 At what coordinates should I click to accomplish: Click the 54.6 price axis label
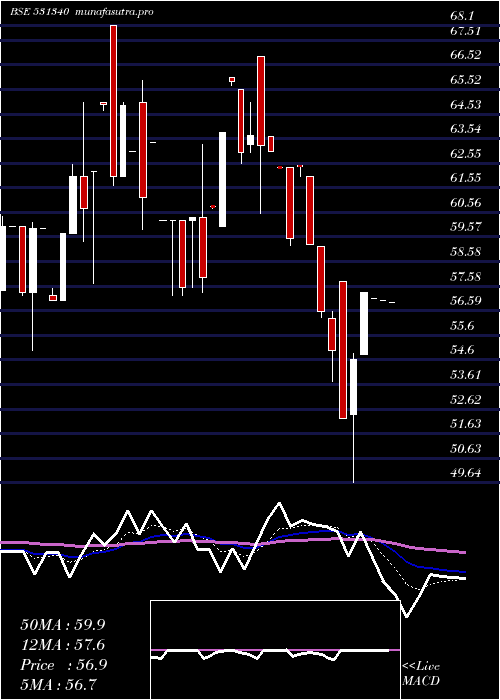click(x=463, y=350)
